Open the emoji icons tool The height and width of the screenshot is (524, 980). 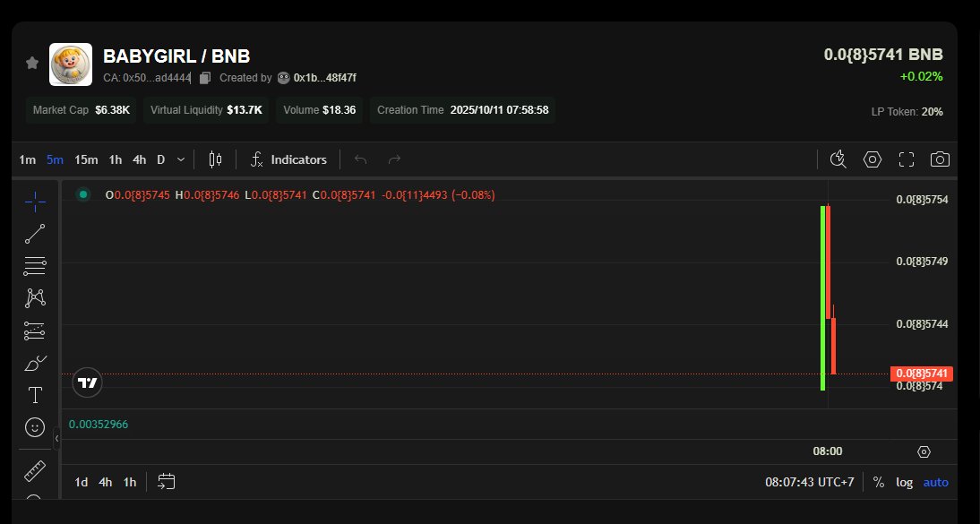(35, 427)
